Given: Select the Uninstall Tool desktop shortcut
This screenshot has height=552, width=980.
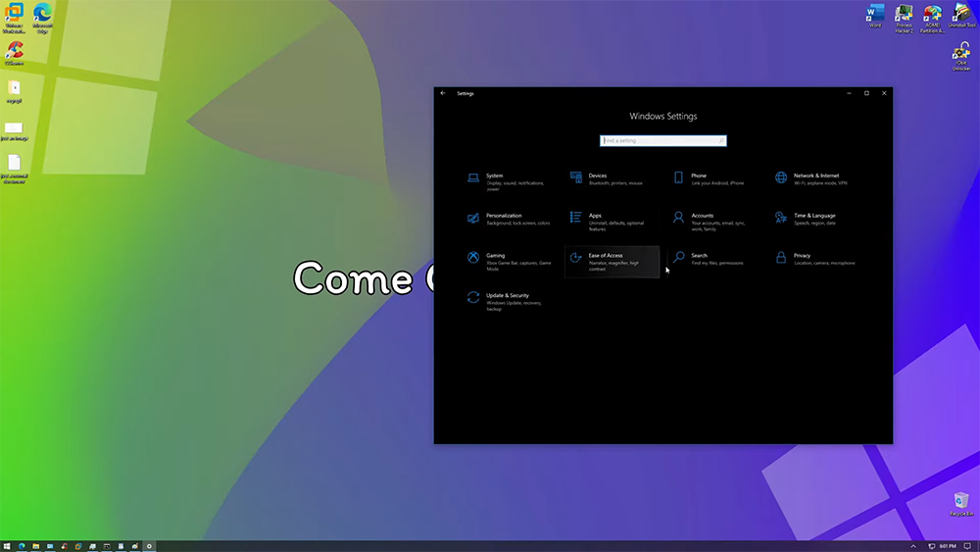Looking at the screenshot, I should point(961,16).
